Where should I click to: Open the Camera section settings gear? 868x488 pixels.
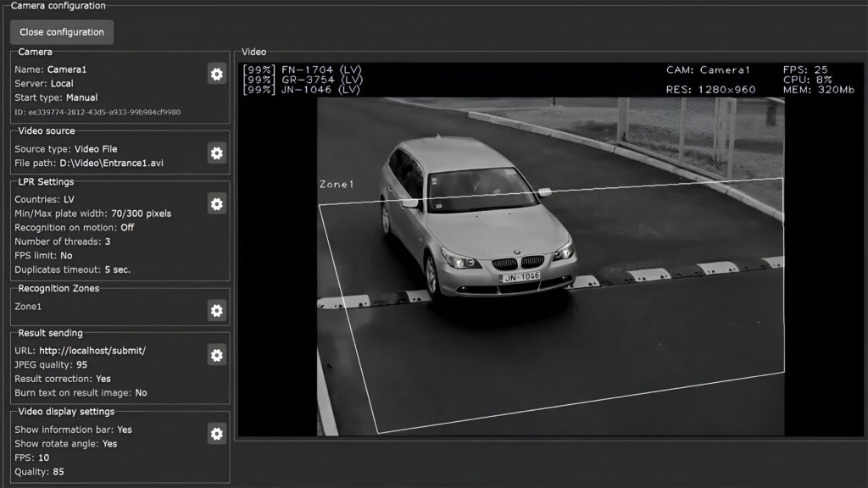(217, 75)
